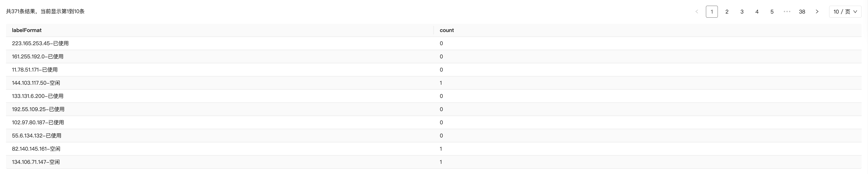The image size is (868, 174).
Task: Click row 82.140.145.161-空闲
Action: [x=36, y=149]
